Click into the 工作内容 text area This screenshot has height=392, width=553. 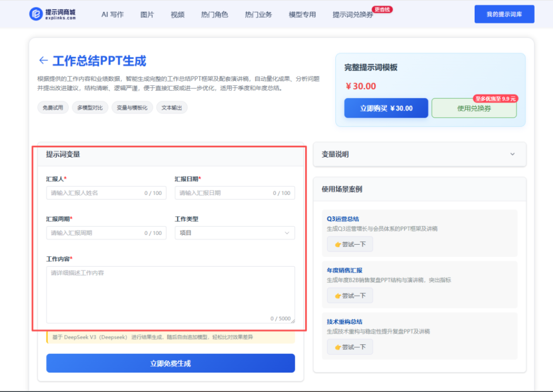(x=170, y=294)
